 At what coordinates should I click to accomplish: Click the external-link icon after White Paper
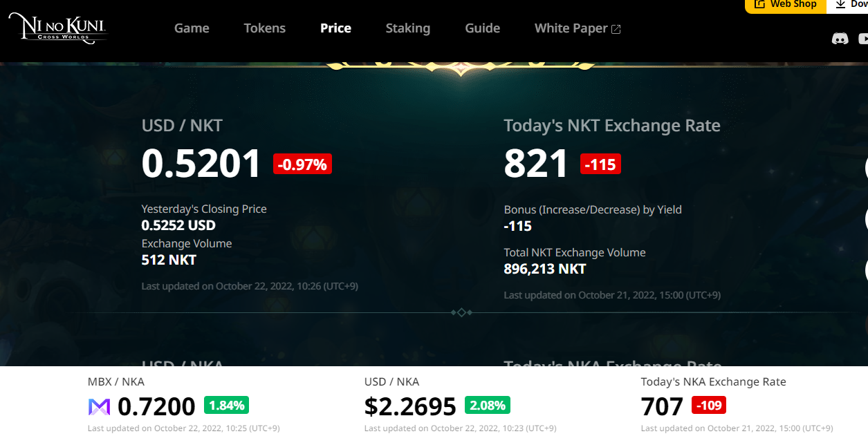point(616,29)
